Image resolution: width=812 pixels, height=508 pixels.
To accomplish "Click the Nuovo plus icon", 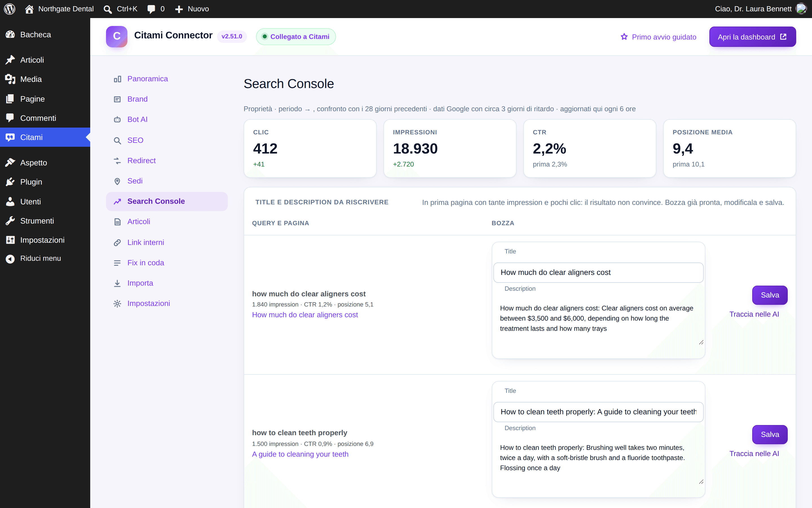I will coord(179,9).
